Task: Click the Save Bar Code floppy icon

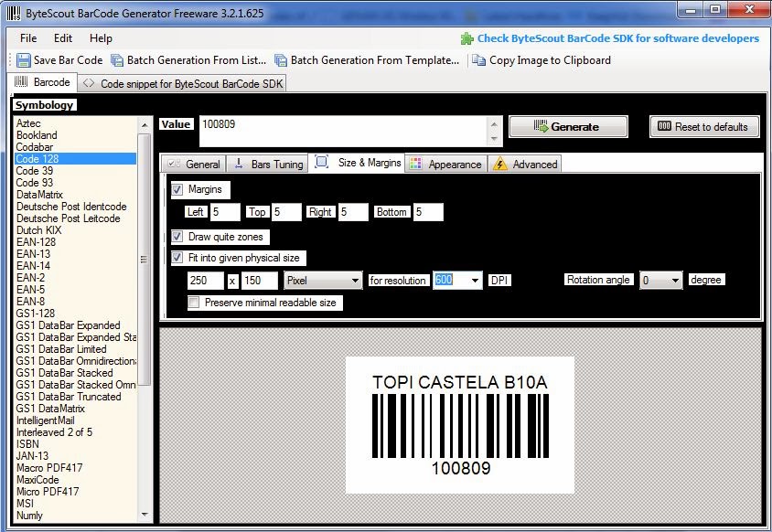Action: tap(23, 60)
